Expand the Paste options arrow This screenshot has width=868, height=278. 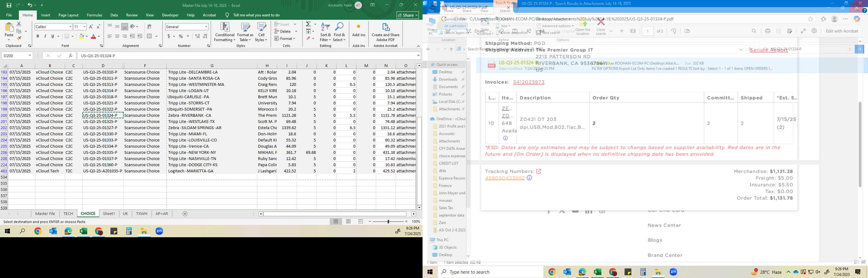click(x=9, y=39)
